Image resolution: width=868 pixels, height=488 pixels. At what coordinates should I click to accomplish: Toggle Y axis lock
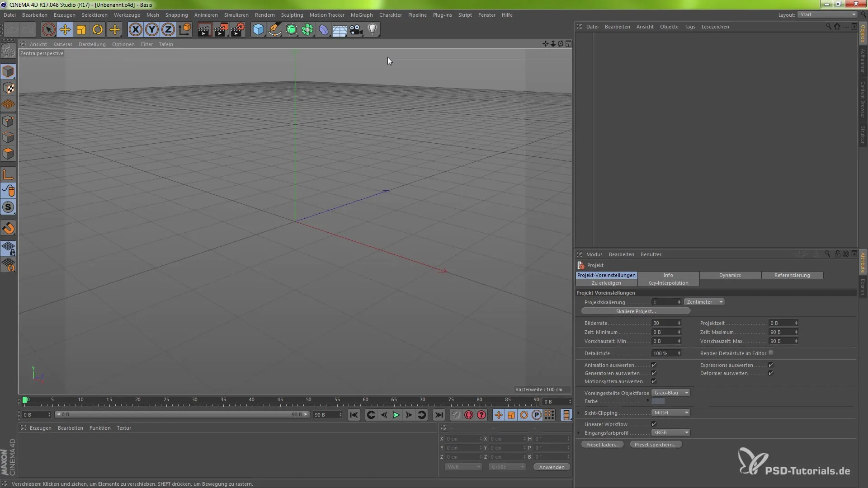point(152,30)
